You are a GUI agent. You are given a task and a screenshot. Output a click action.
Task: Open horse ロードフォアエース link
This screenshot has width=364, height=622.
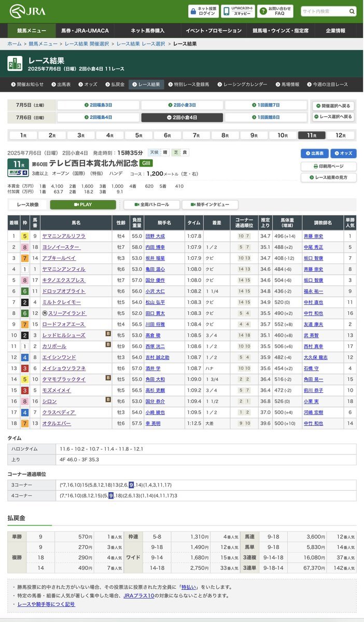(64, 324)
